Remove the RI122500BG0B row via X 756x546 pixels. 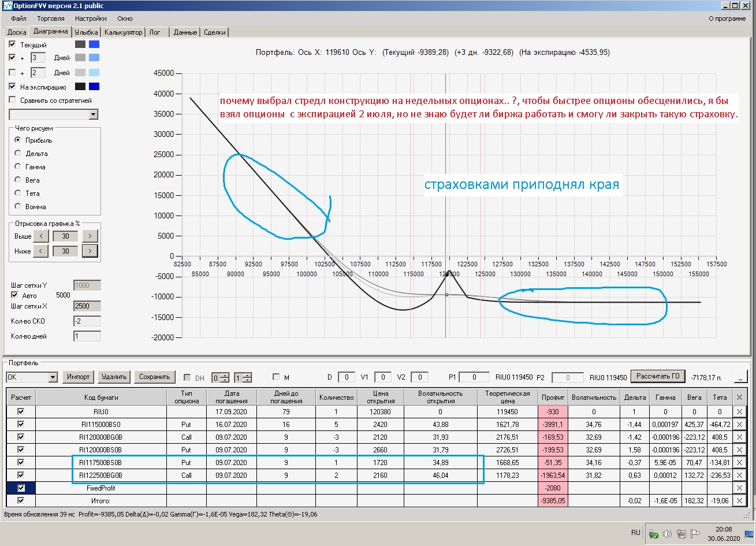click(739, 476)
